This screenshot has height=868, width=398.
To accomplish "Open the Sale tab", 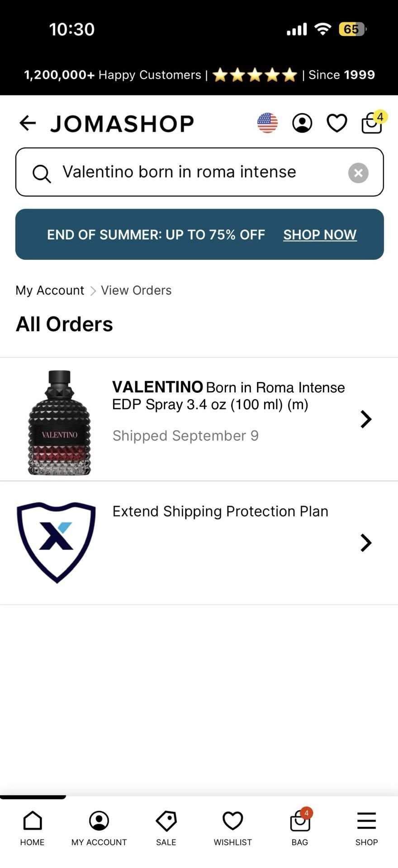I will point(166,828).
